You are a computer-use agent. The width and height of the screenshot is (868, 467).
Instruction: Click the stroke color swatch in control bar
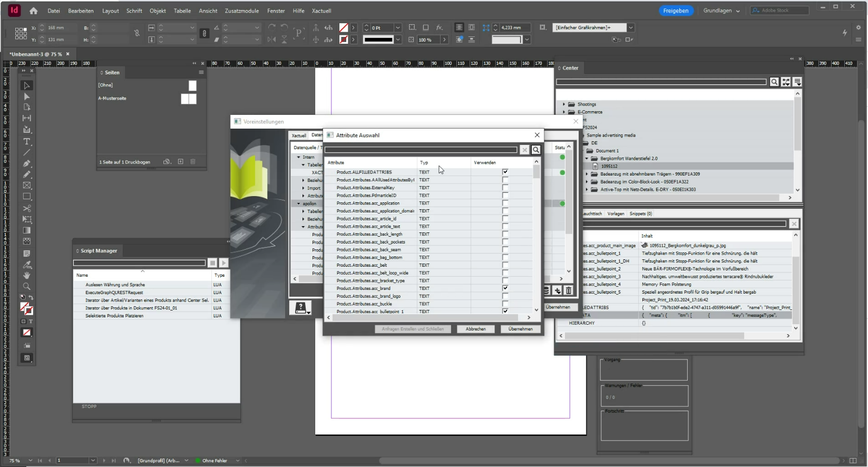[x=344, y=40]
